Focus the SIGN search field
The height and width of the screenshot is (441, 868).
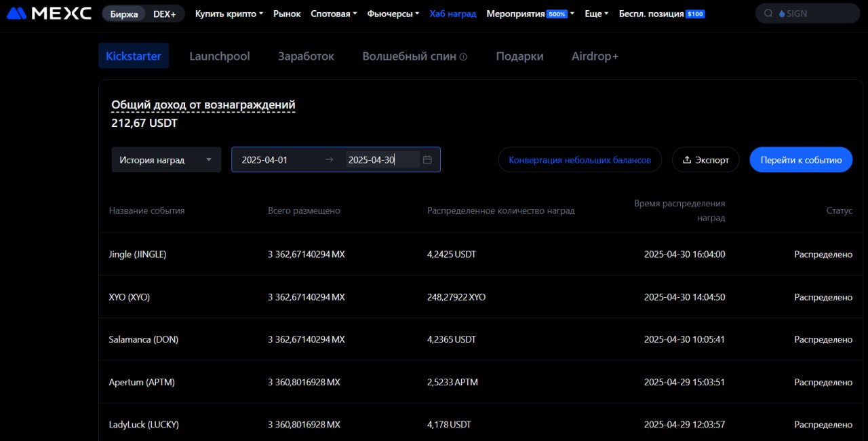tap(808, 14)
